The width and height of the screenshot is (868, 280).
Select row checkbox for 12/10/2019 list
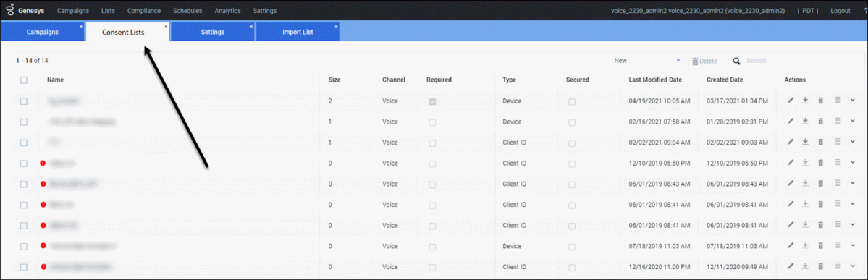click(x=24, y=164)
